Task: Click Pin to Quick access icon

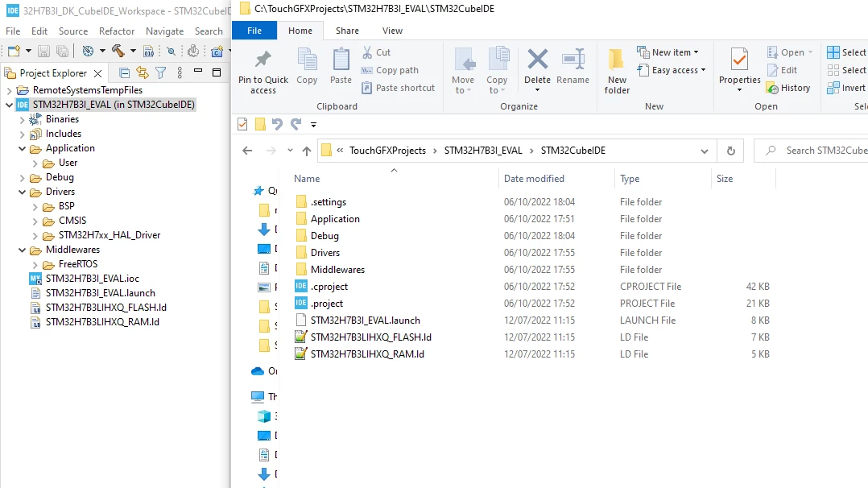Action: (263, 60)
